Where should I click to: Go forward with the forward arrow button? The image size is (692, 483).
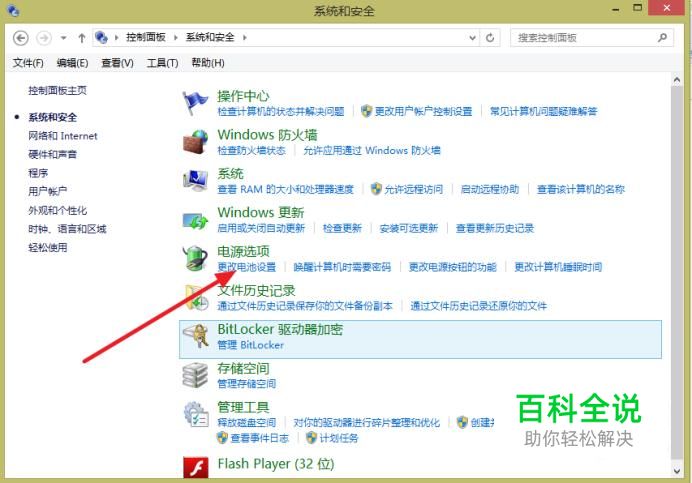pos(44,38)
